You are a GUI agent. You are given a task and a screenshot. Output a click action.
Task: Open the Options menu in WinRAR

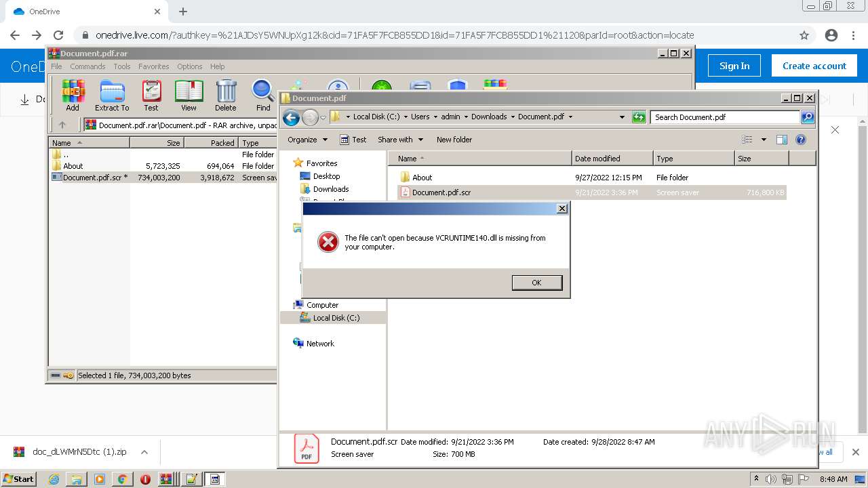(x=190, y=66)
